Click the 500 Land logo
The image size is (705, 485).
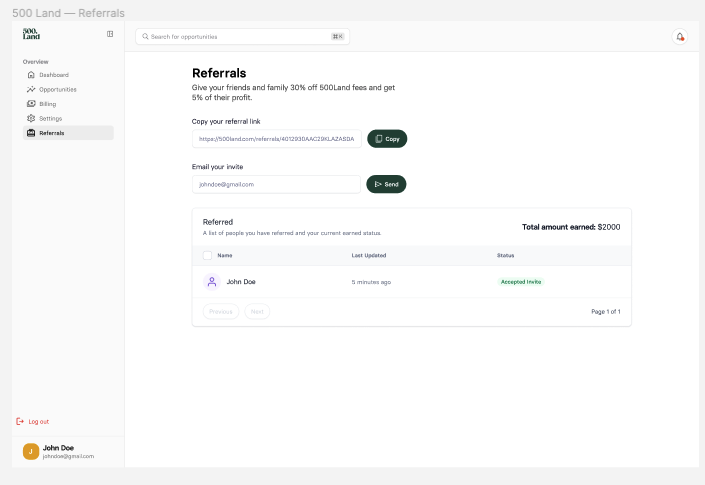pyautogui.click(x=31, y=34)
